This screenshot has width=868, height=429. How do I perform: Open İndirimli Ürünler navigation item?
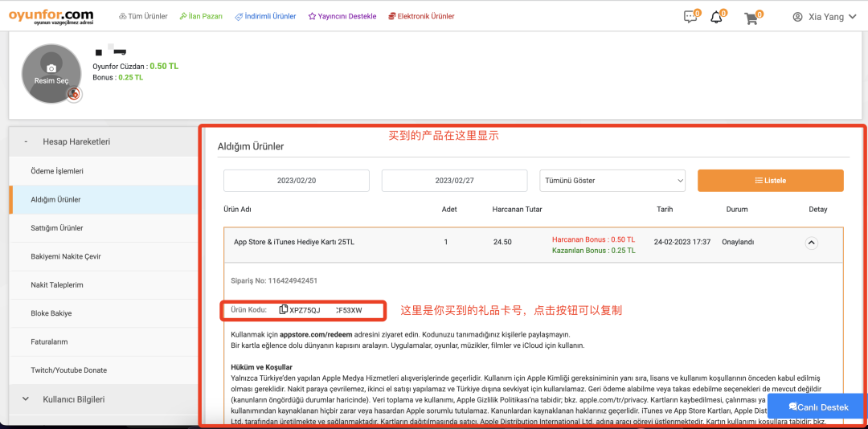tap(265, 17)
